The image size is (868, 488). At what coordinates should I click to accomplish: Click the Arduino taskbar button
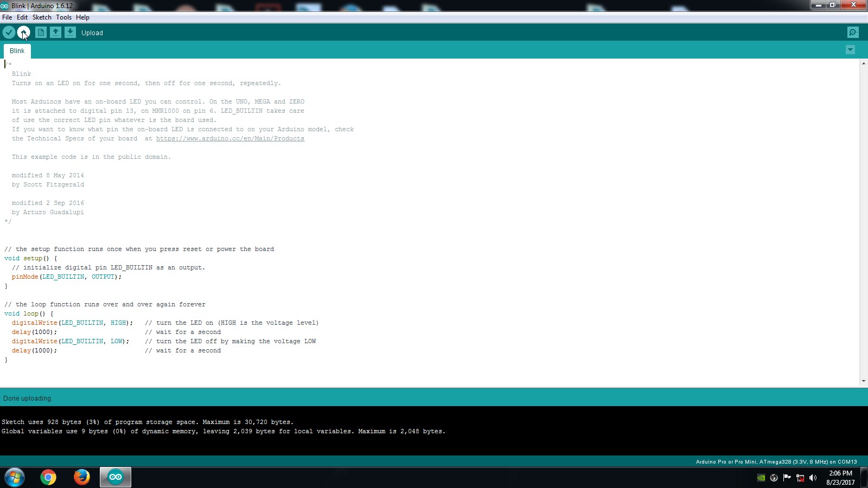click(116, 478)
